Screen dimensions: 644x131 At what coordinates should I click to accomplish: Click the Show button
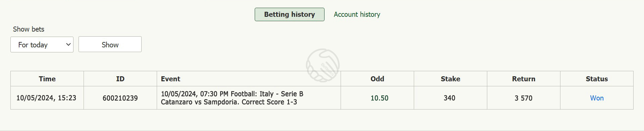tap(110, 44)
